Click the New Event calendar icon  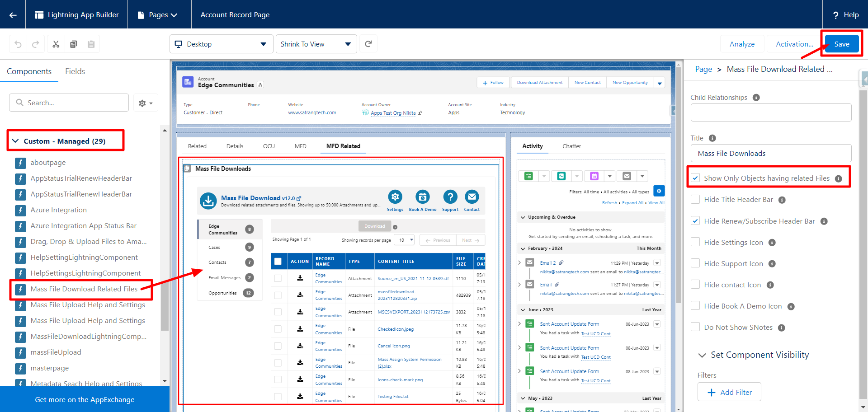tap(594, 176)
